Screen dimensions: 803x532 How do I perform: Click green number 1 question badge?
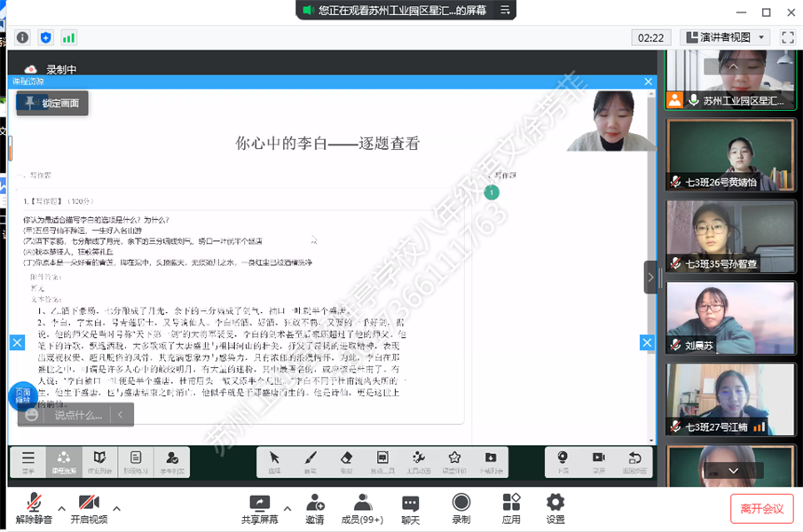point(492,192)
